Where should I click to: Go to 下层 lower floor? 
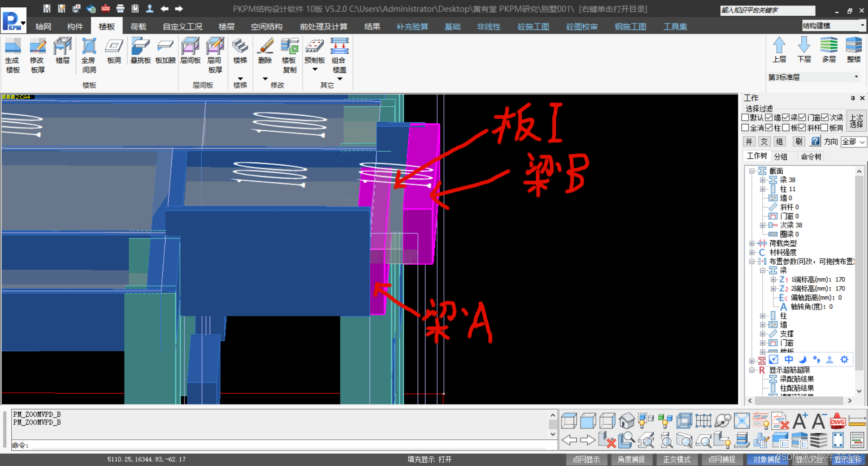tap(804, 45)
